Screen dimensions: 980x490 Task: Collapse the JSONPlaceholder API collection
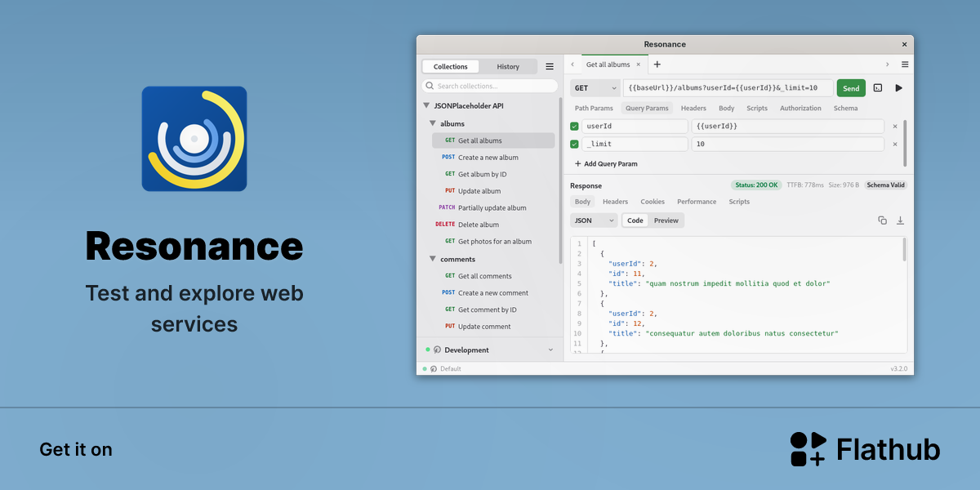(426, 106)
